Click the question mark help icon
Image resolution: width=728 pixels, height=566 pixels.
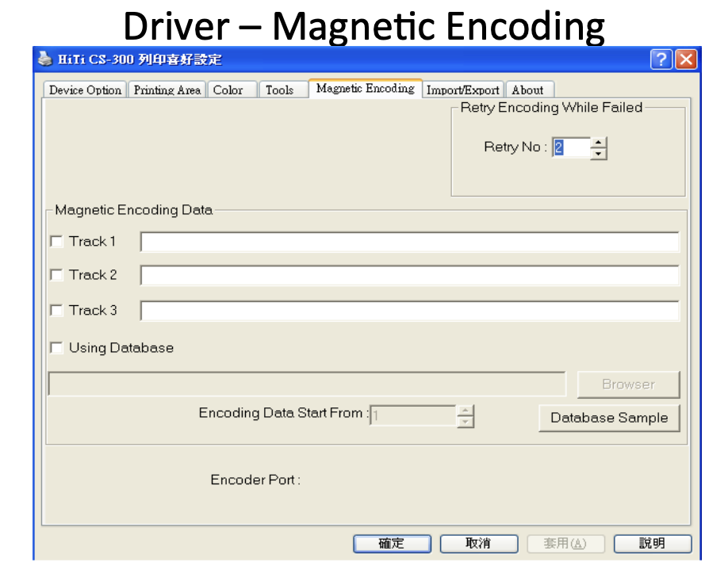click(x=661, y=59)
